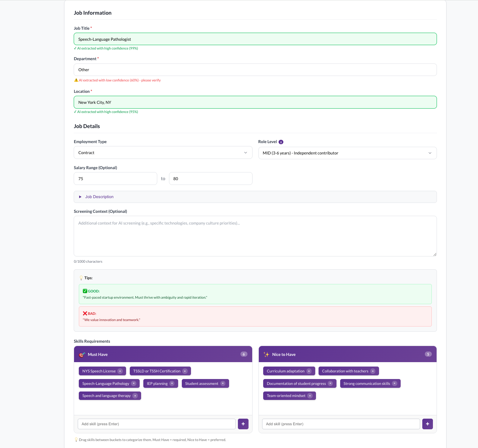This screenshot has height=448, width=478.
Task: Remove the Student assessment skill tag
Action: coord(223,383)
